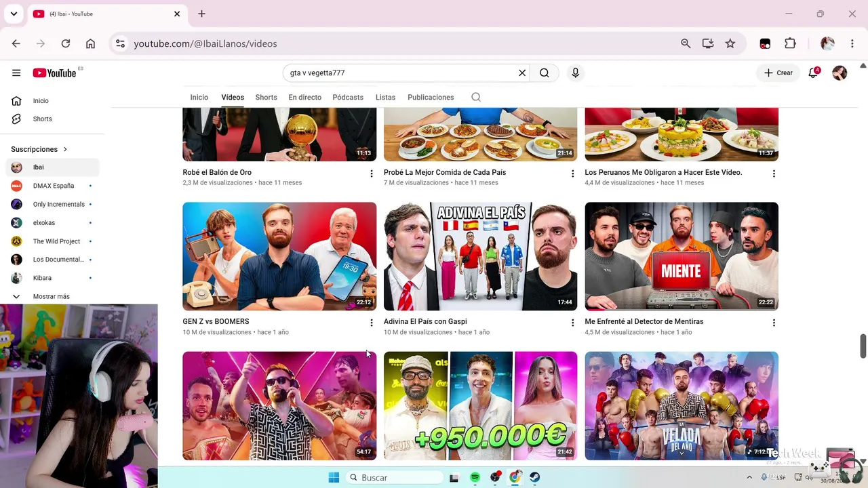Close the Ibai - YouTube tab

(x=177, y=14)
